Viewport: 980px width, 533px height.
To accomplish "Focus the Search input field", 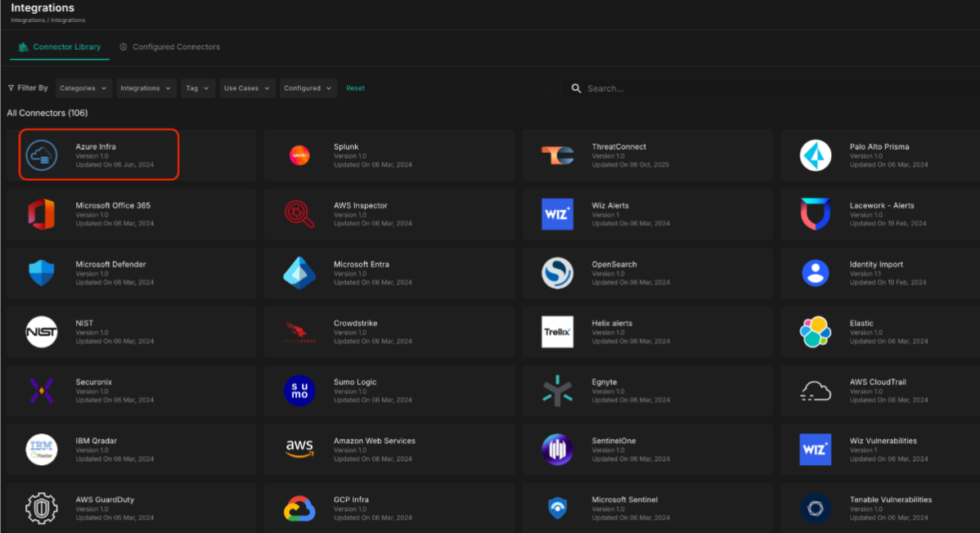I will tap(772, 88).
